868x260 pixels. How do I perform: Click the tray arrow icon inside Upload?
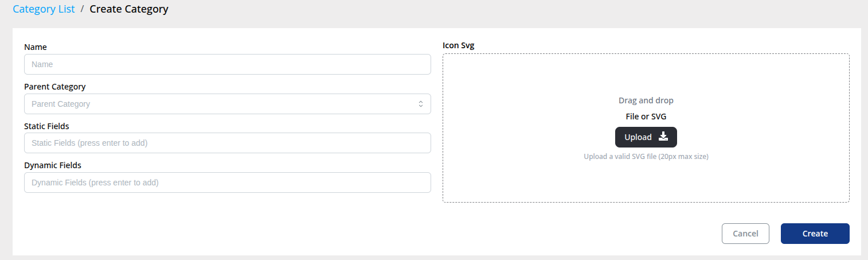[x=663, y=137]
